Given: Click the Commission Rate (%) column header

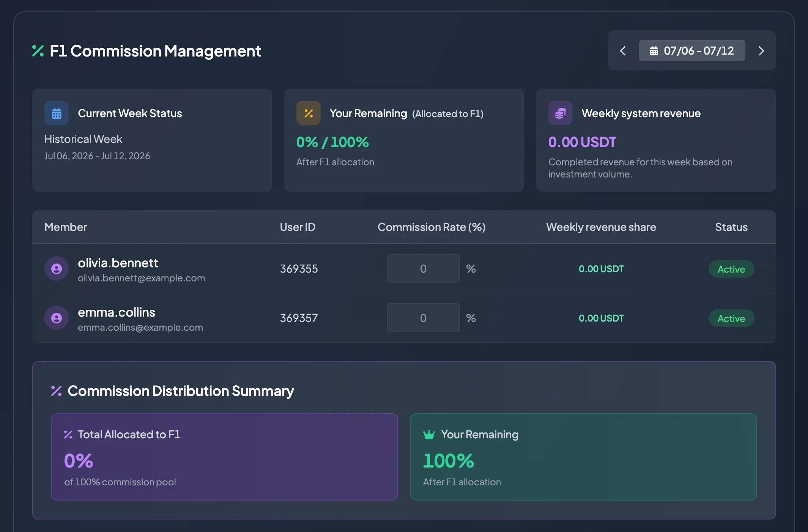Looking at the screenshot, I should (x=432, y=227).
